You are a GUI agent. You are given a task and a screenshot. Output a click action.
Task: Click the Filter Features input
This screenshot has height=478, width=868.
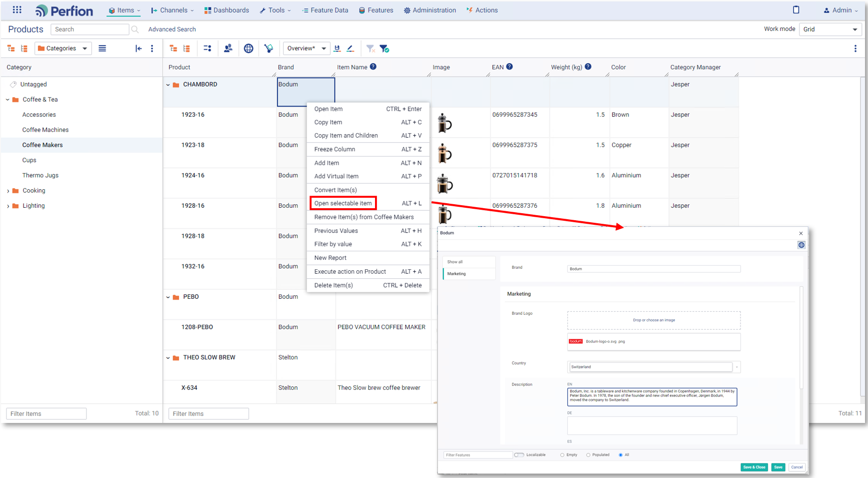[x=478, y=455]
